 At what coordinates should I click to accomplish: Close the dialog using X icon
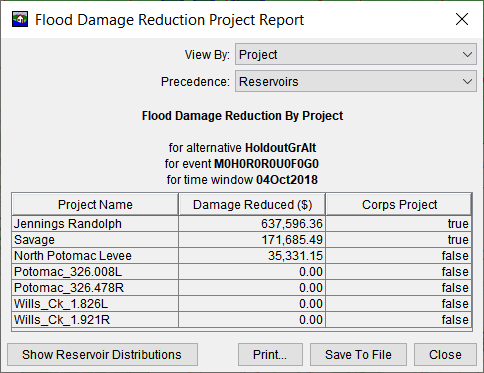pyautogui.click(x=462, y=19)
